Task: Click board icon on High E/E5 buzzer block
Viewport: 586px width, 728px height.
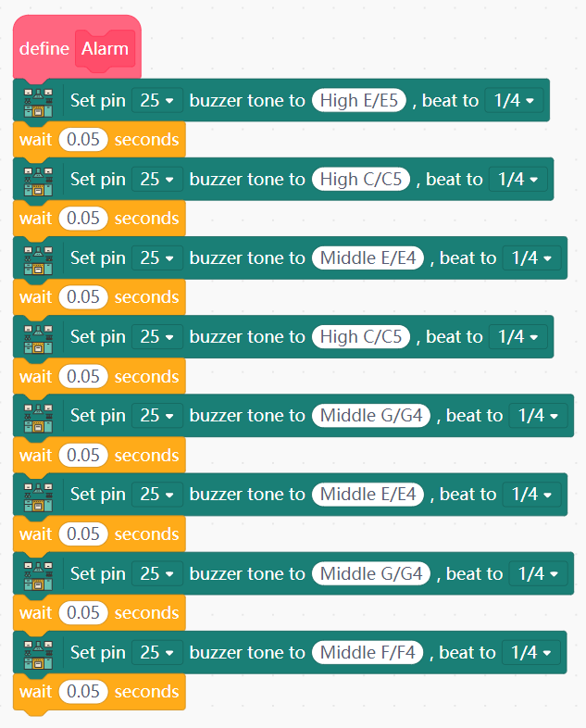Action: click(38, 101)
